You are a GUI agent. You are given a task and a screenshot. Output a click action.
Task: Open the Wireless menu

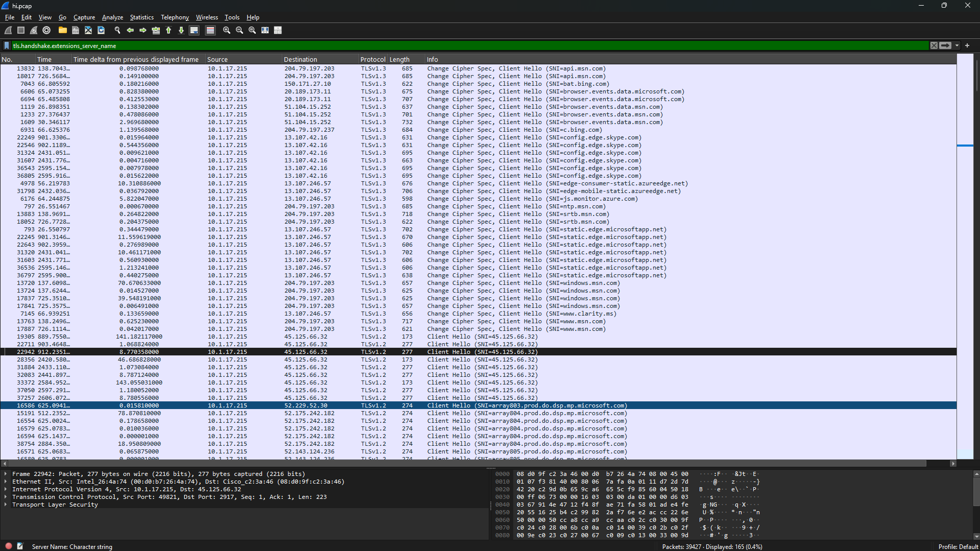[207, 17]
